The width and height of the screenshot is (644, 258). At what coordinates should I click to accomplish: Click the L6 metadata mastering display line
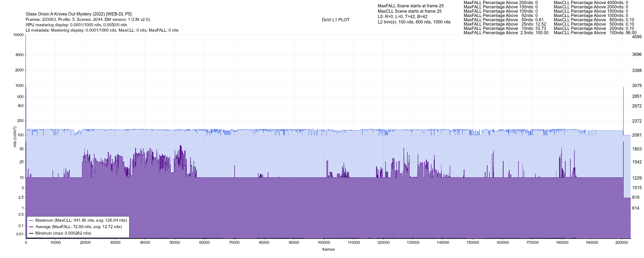pyautogui.click(x=102, y=30)
